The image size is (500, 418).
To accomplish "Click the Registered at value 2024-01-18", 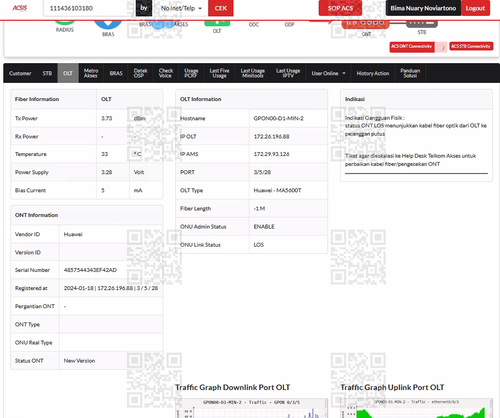I will click(111, 288).
